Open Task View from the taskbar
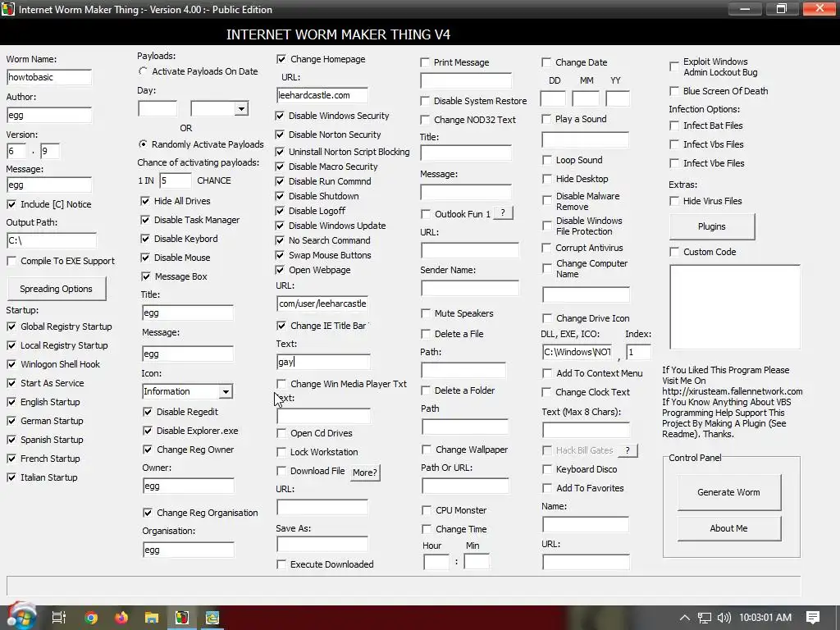Image resolution: width=840 pixels, height=630 pixels. pos(58,618)
